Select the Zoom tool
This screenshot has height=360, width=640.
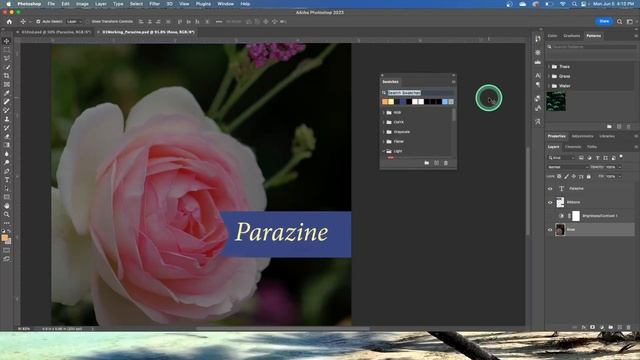[x=7, y=214]
